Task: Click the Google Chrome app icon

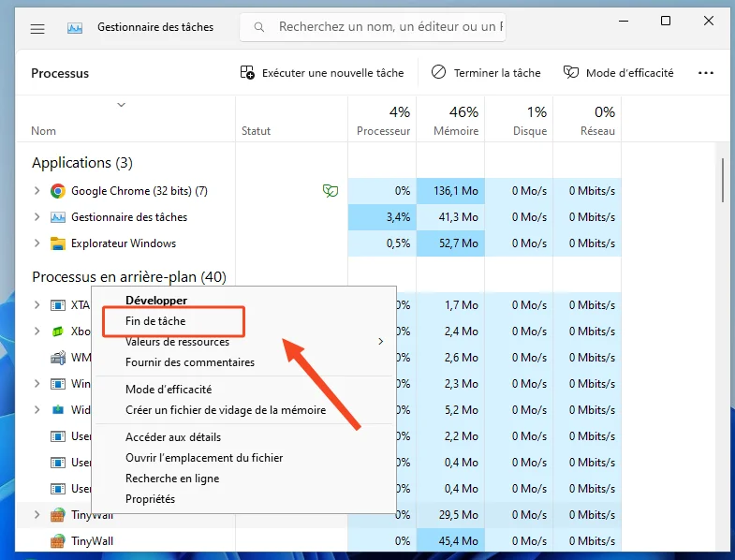Action: pos(57,191)
